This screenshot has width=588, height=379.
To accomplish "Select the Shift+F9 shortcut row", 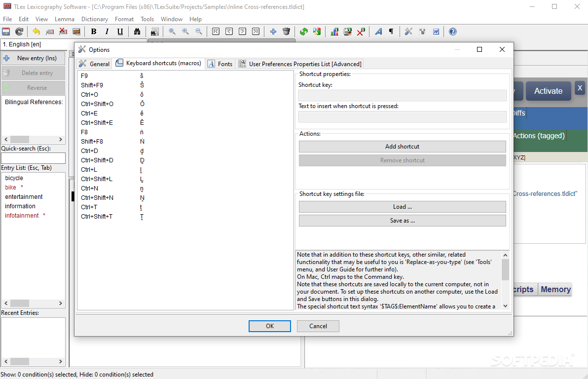I will pyautogui.click(x=185, y=85).
